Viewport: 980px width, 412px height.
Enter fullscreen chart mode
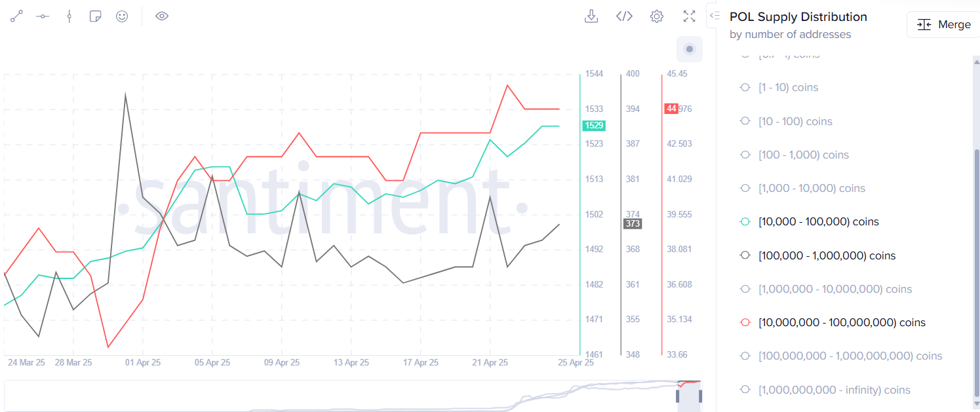click(689, 16)
